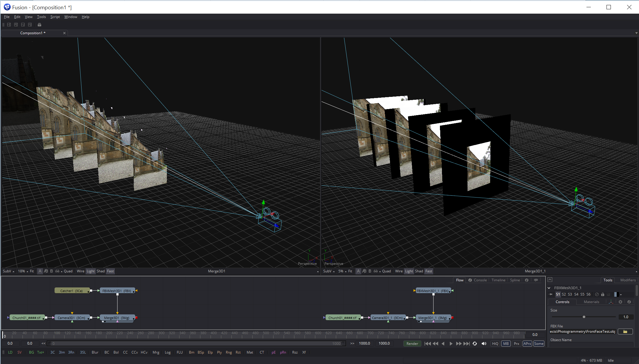Step forward with the fast-forward button
The width and height of the screenshot is (639, 364).
[459, 343]
